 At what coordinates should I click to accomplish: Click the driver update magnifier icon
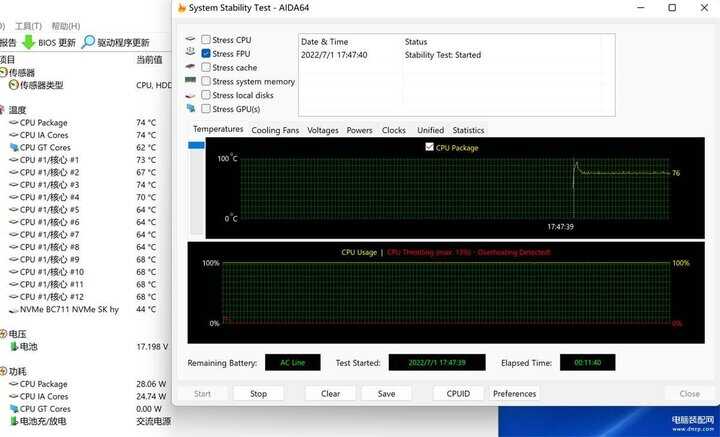coord(89,42)
